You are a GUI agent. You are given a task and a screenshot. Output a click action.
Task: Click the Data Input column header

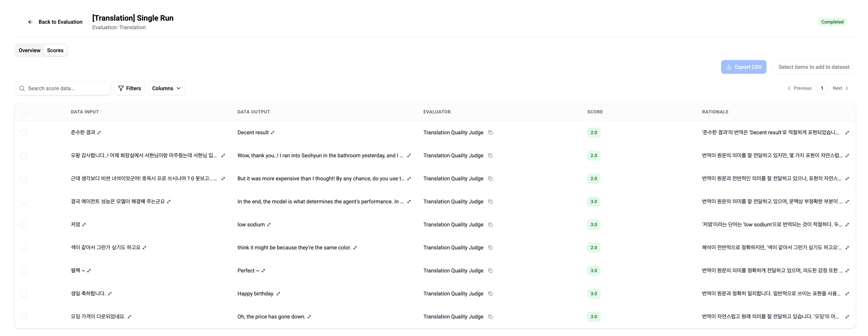(84, 112)
